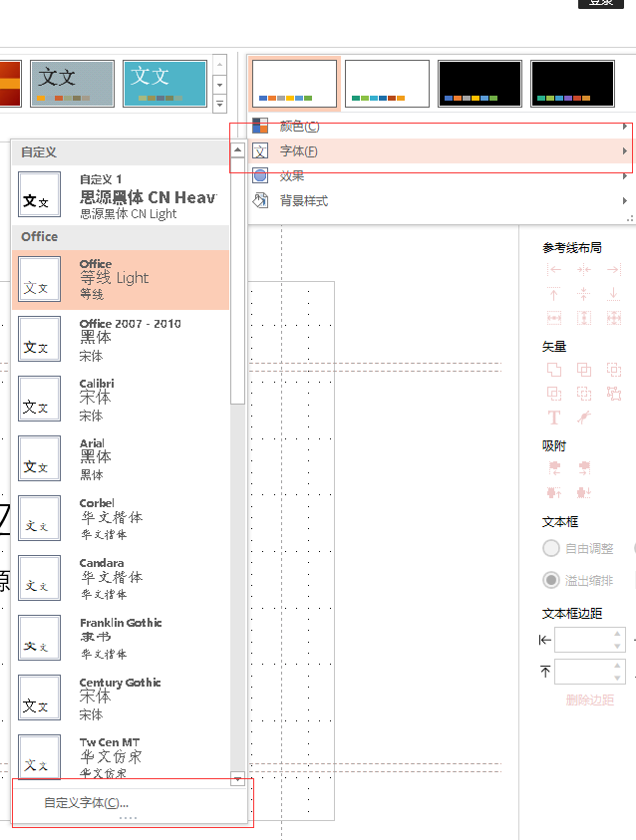
Task: Click the theme gallery down arrow
Action: tap(219, 85)
